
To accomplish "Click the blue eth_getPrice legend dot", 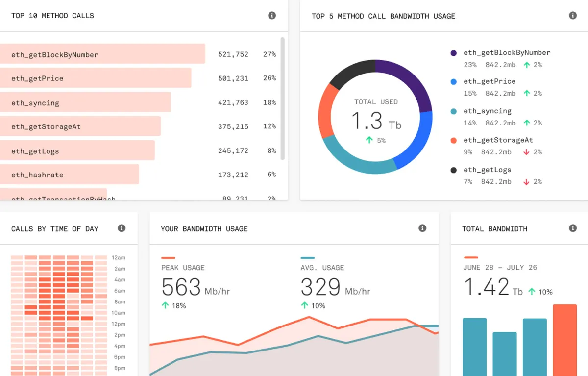I will [454, 82].
